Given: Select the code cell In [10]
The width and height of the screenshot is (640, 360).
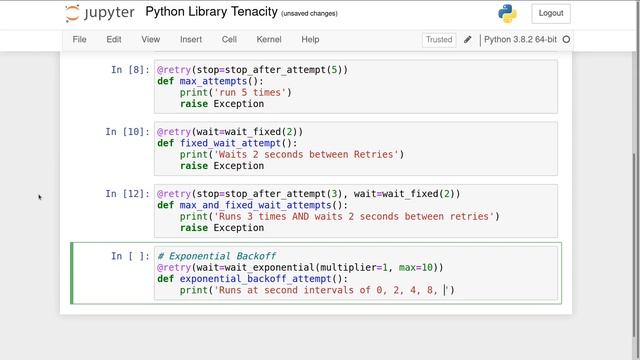Looking at the screenshot, I should (x=356, y=149).
